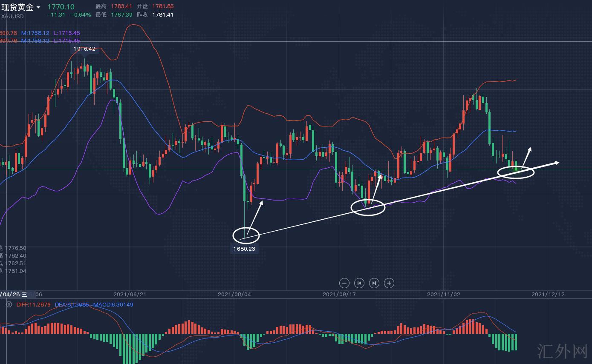The image size is (592, 364).
Task: Click the current price 1770.10
Action: coord(61,7)
